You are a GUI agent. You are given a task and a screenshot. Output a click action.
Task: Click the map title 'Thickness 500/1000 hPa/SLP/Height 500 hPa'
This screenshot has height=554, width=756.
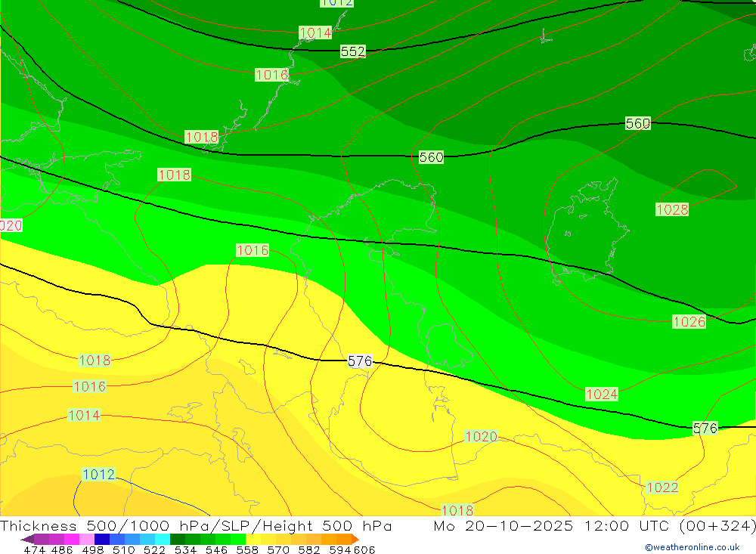tap(196, 525)
